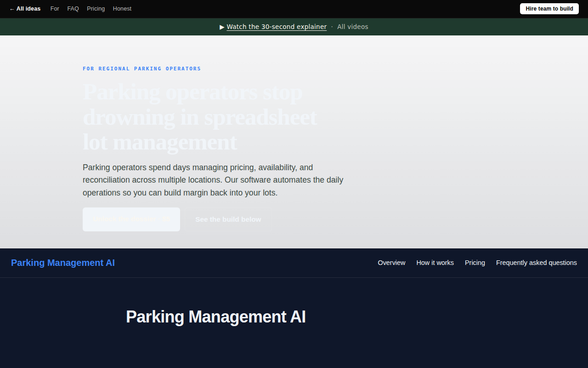
Task: Open the For nav item
Action: (x=55, y=9)
